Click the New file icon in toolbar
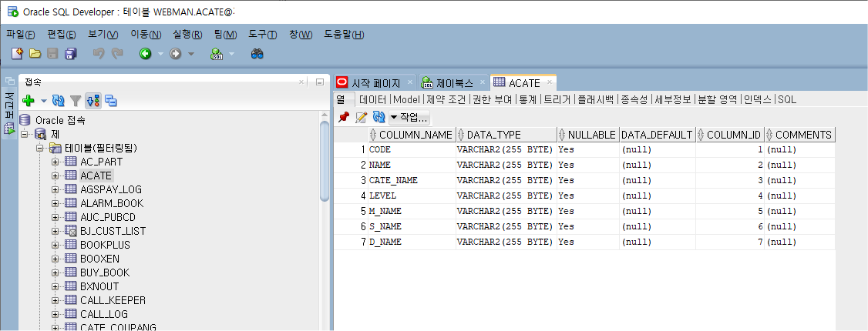868x331 pixels. [17, 54]
